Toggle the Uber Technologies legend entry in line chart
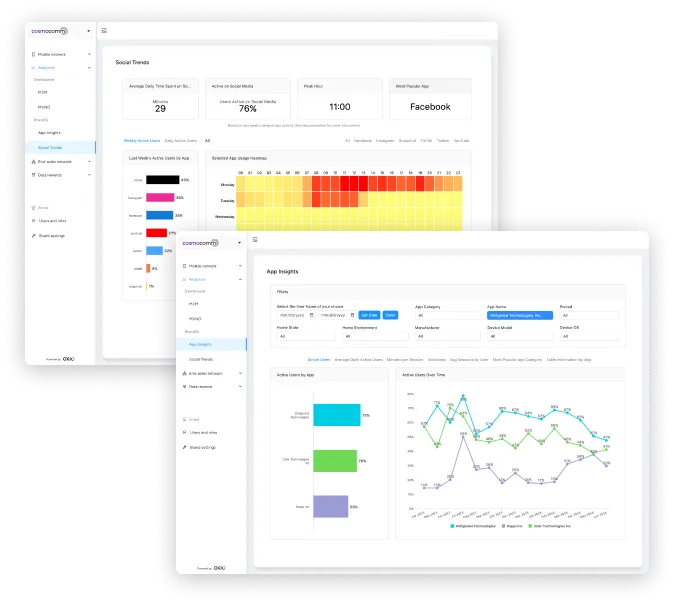 (x=549, y=526)
